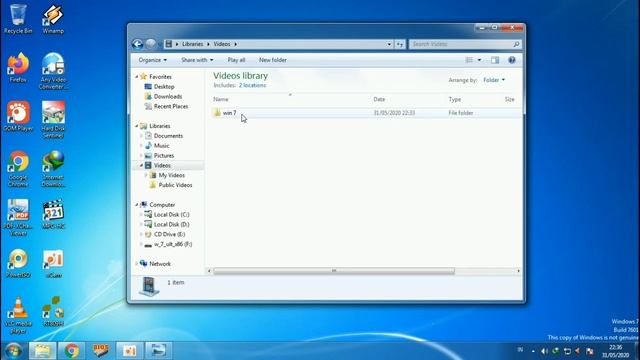Open the Share with dropdown

pos(197,60)
